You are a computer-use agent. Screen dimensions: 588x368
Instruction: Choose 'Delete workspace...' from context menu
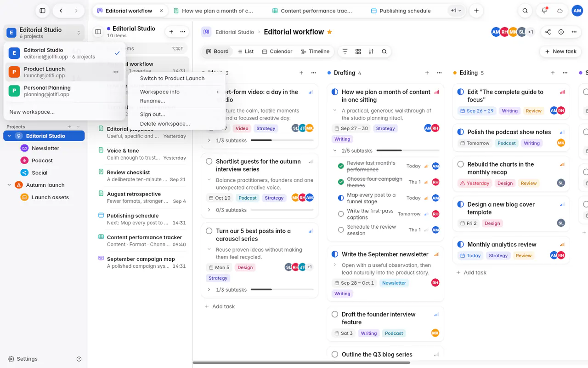click(x=165, y=124)
